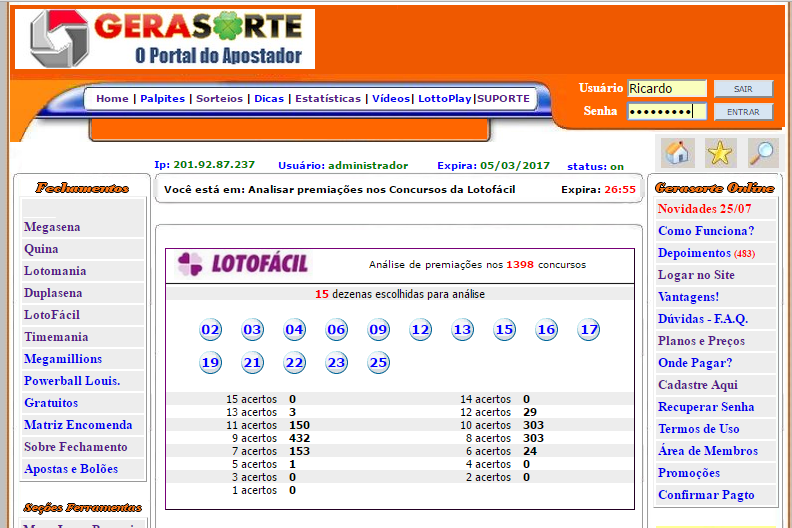Open Sobre Fechamento link

pyautogui.click(x=76, y=447)
